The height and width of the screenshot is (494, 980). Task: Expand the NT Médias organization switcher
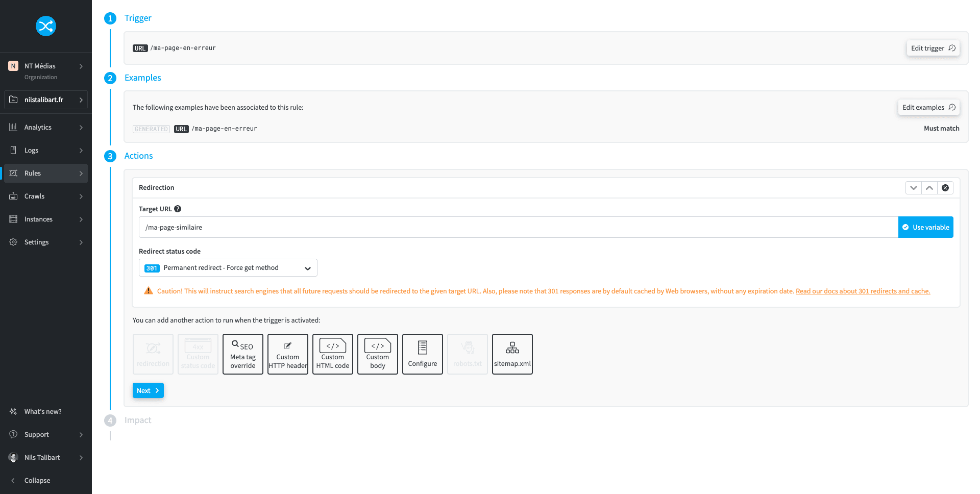[46, 71]
